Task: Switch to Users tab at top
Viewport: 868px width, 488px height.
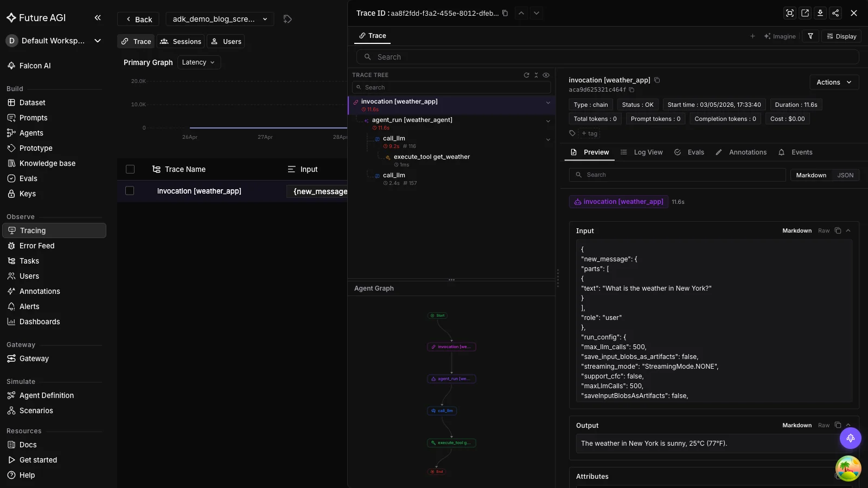Action: pyautogui.click(x=226, y=41)
